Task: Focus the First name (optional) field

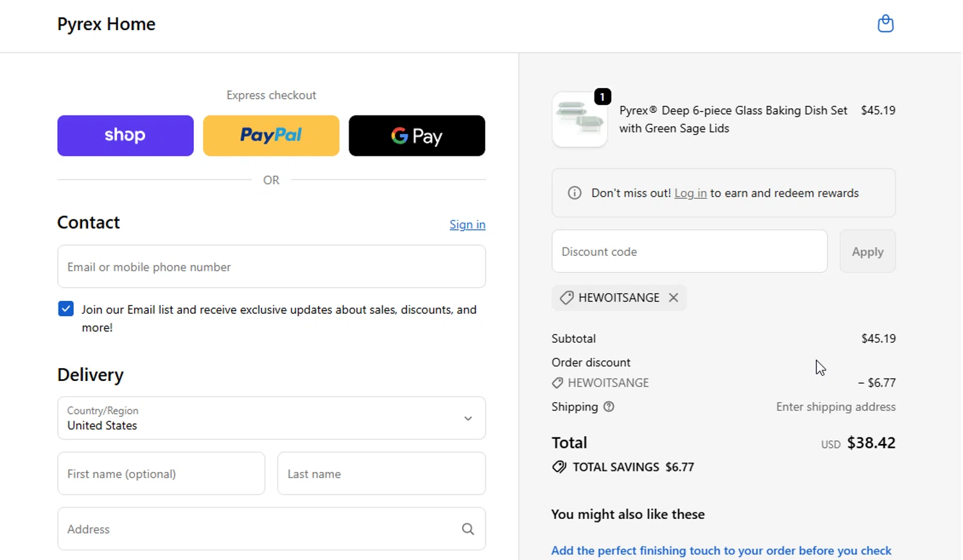Action: (161, 474)
